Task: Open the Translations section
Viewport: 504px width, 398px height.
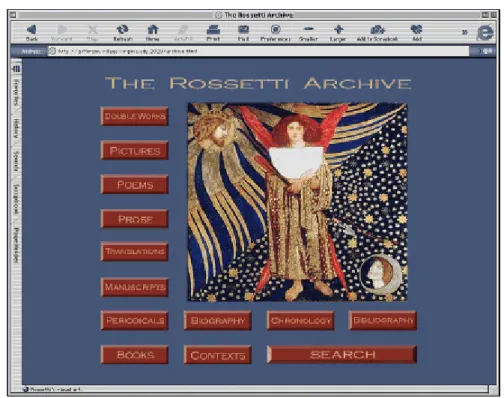Action: (x=135, y=251)
